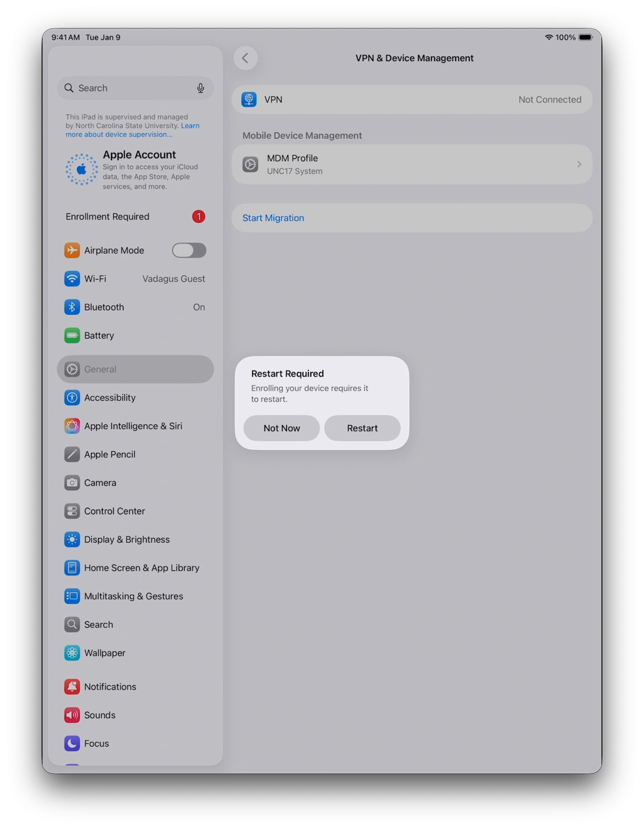Screen dimensions: 644x829
Task: Toggle the Airplane Mode switch
Action: click(x=189, y=250)
